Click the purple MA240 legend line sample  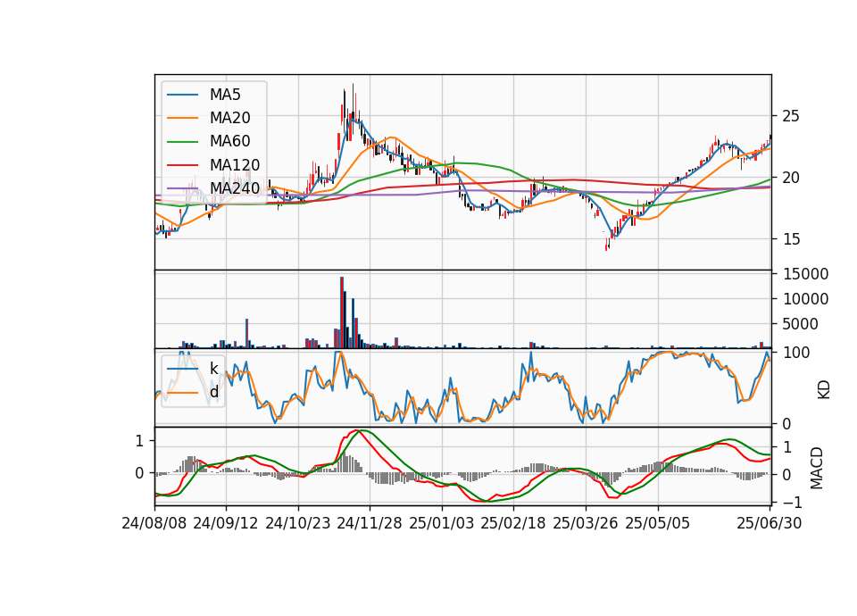coord(182,188)
